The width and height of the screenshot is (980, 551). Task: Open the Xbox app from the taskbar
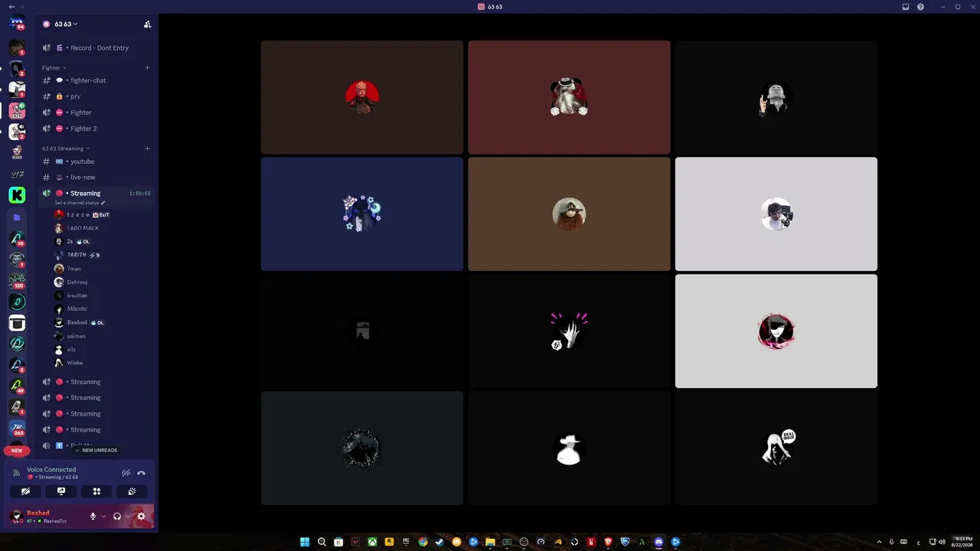coord(372,542)
